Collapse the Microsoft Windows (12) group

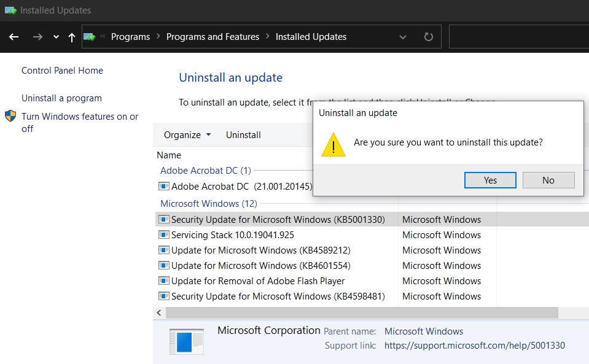coord(208,203)
